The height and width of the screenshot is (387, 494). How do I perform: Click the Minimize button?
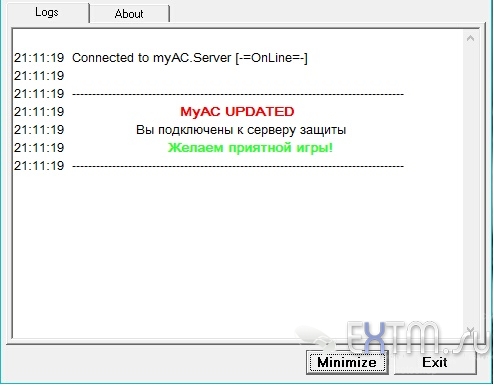tap(347, 362)
